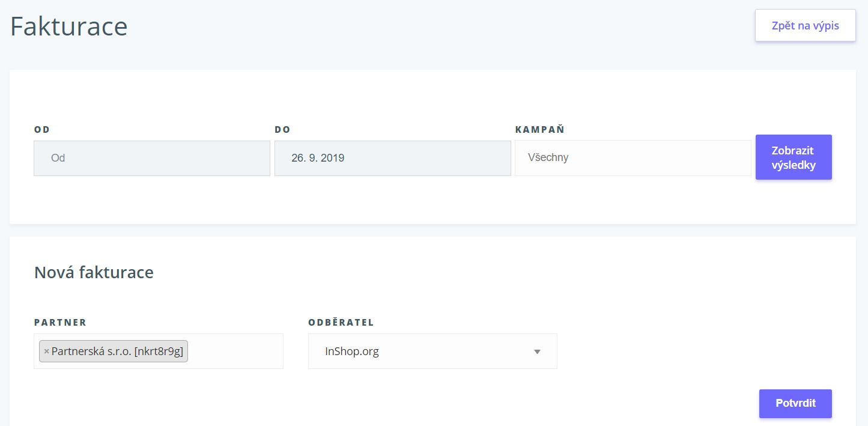Image resolution: width=868 pixels, height=426 pixels.
Task: Remove the Partnerská s.r.o. partner tag
Action: click(46, 351)
